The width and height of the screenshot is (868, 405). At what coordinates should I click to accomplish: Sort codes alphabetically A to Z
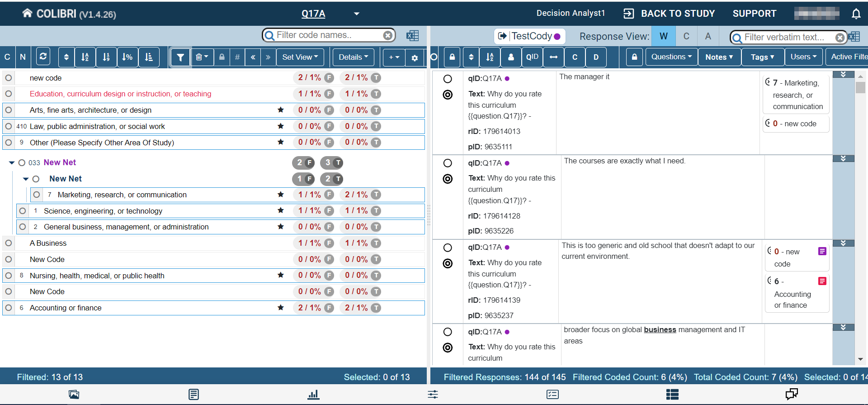click(x=85, y=57)
